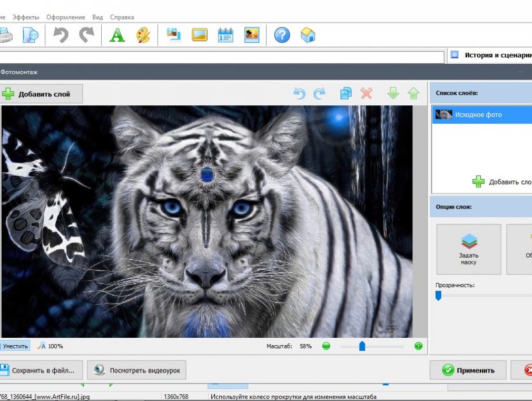Click the Исходное фото layer thumbnail

444,114
